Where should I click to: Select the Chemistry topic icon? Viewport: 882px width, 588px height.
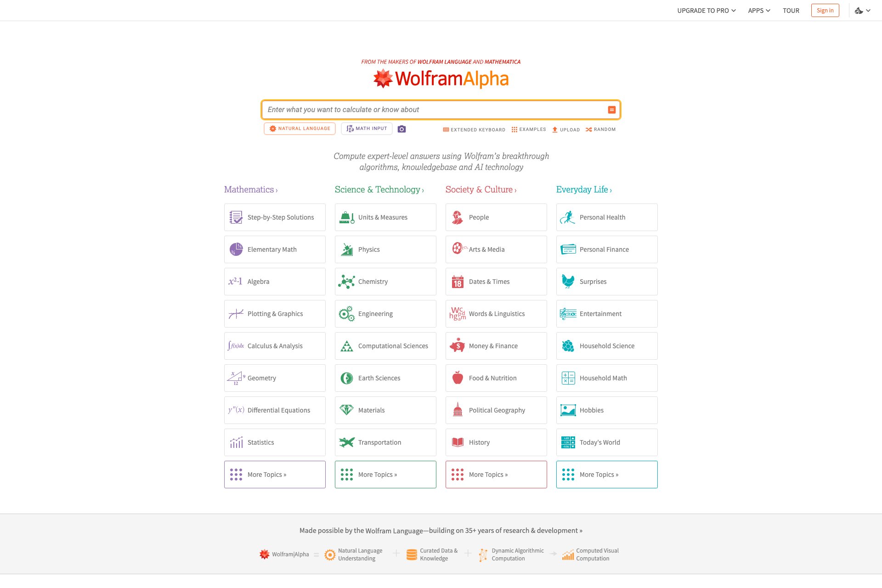pos(347,281)
